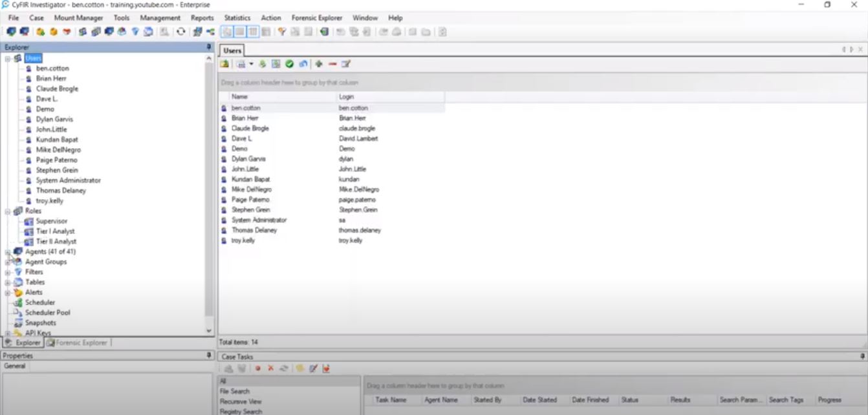Collapse the Users tree node

click(x=8, y=58)
